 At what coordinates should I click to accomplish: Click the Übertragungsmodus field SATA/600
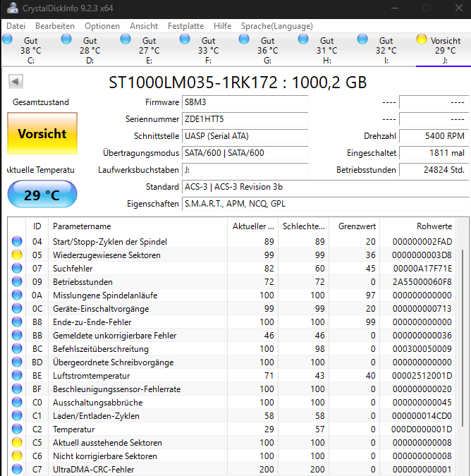(x=245, y=153)
